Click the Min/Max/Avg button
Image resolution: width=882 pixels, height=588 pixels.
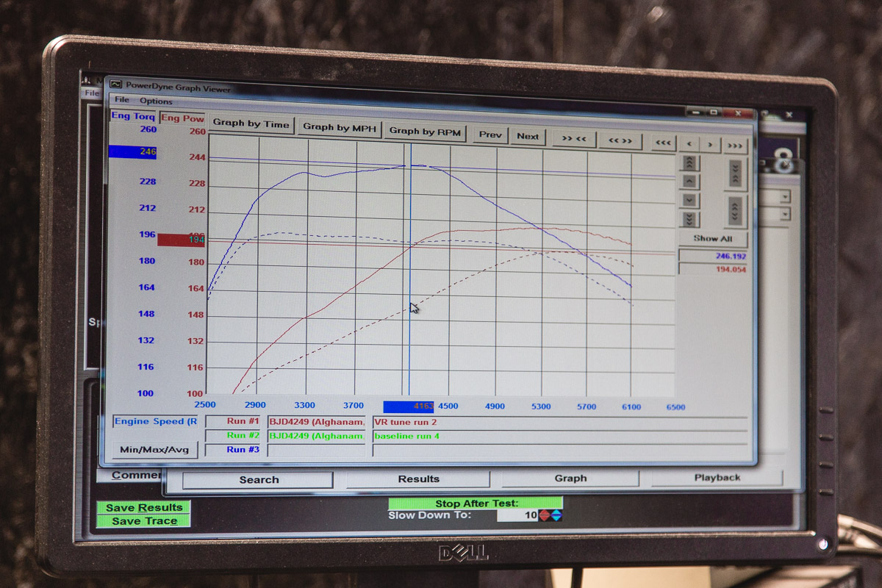click(154, 449)
